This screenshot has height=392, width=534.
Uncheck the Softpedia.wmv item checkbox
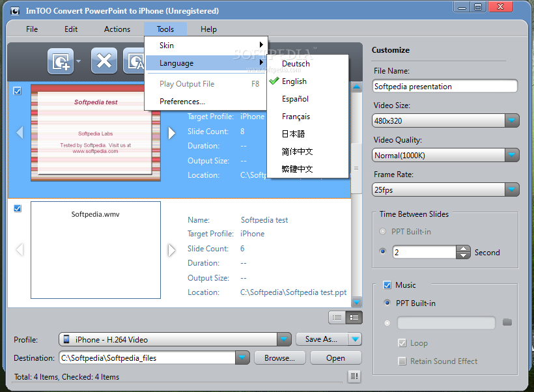pyautogui.click(x=18, y=208)
